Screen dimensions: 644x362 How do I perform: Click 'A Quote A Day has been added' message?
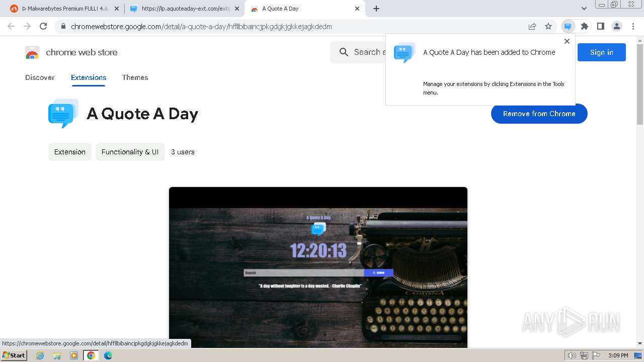(489, 52)
